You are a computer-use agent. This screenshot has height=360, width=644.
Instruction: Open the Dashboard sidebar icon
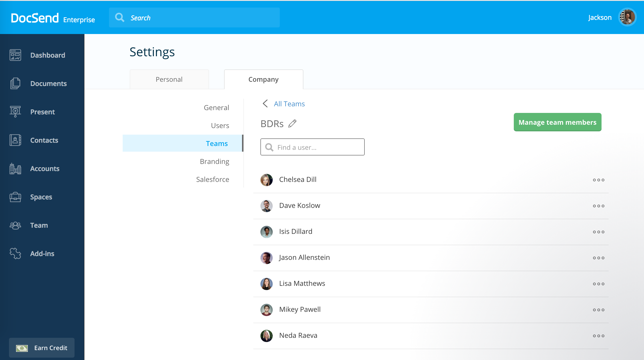coord(15,55)
